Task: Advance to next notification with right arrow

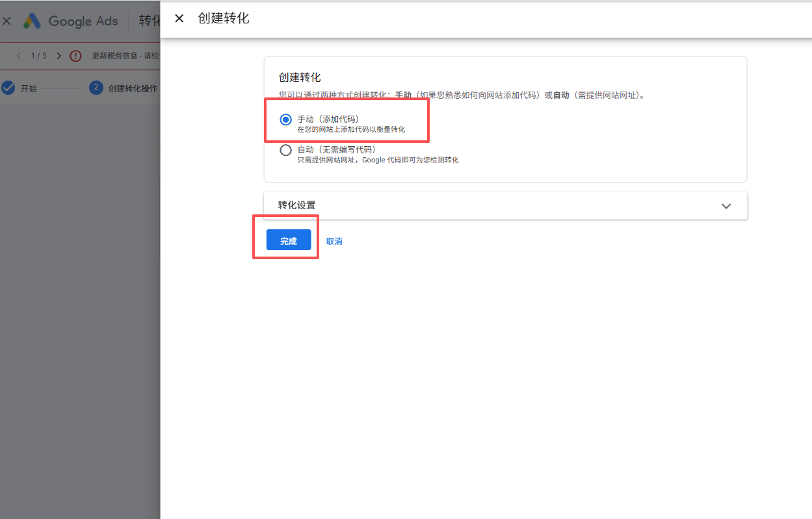Action: pos(59,56)
